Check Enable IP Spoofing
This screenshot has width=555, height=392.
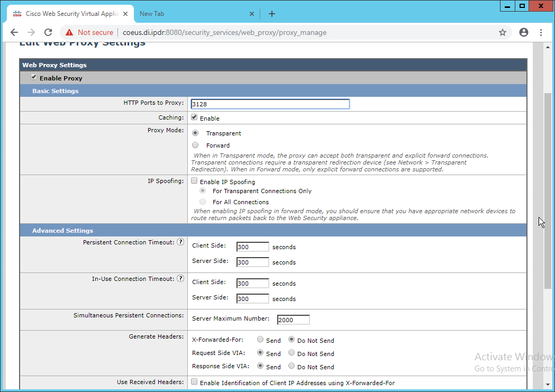tap(194, 181)
